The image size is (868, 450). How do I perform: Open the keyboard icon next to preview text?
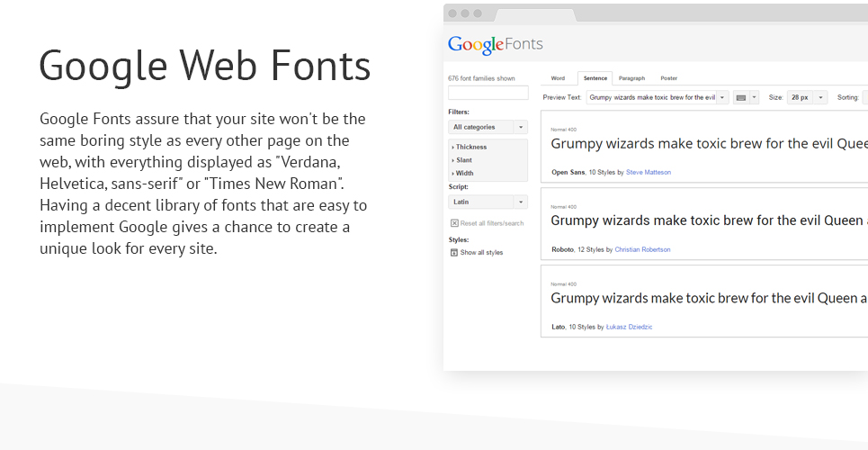point(740,97)
